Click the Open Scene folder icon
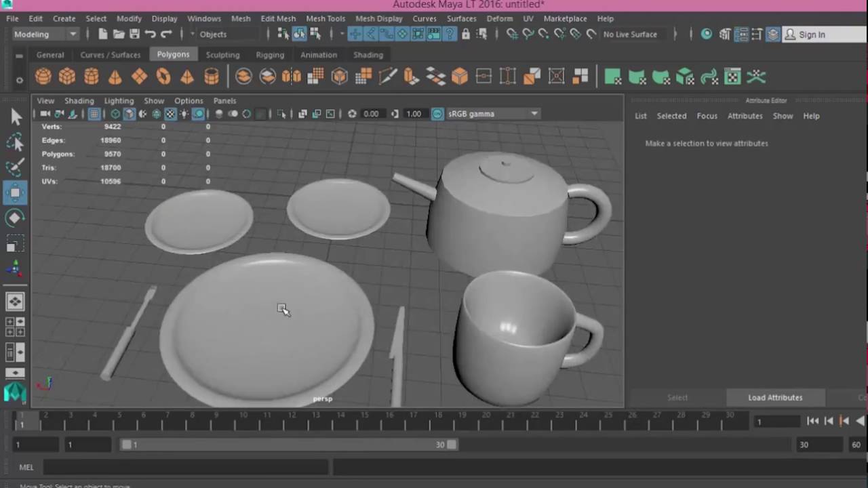This screenshot has width=868, height=488. pos(119,34)
